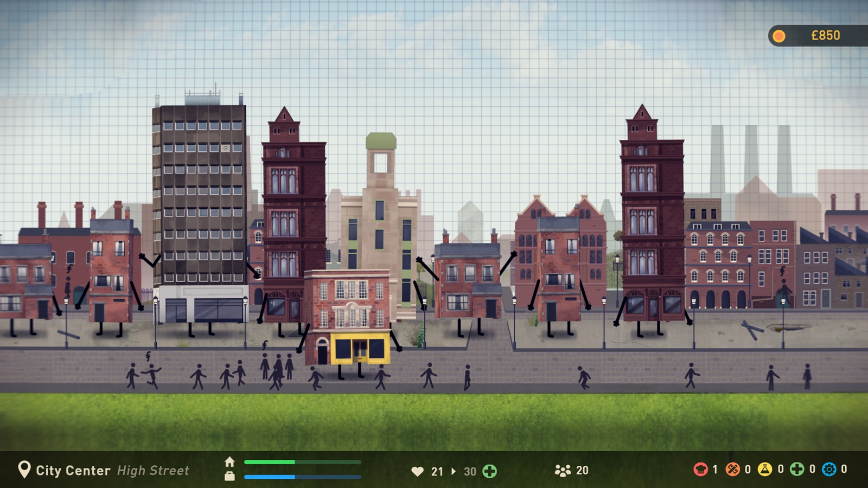Click the pothole on the right pavement

[788, 327]
